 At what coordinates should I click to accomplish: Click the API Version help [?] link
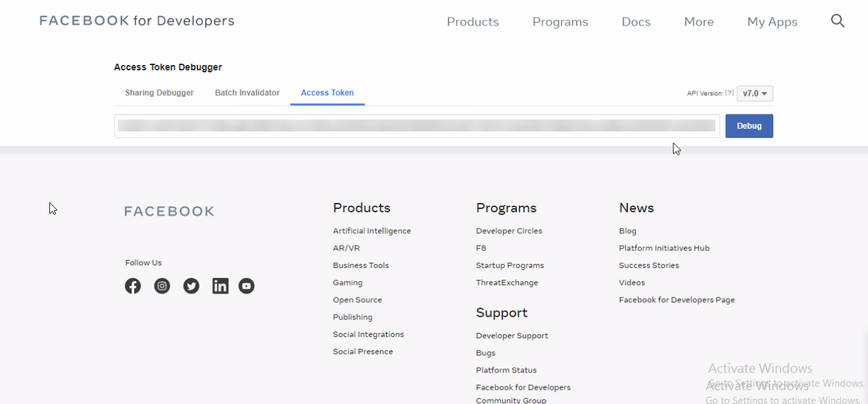730,93
